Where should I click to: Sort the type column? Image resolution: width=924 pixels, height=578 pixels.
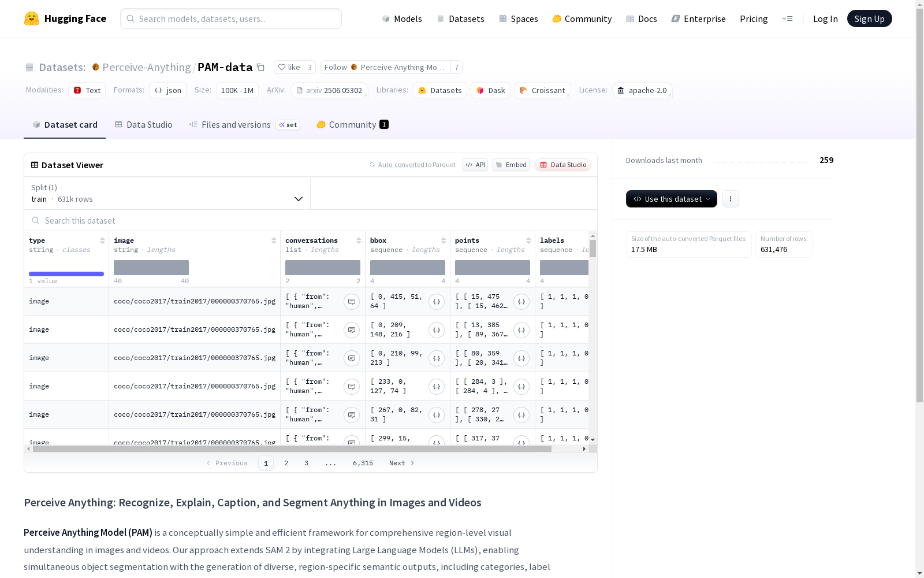coord(102,240)
